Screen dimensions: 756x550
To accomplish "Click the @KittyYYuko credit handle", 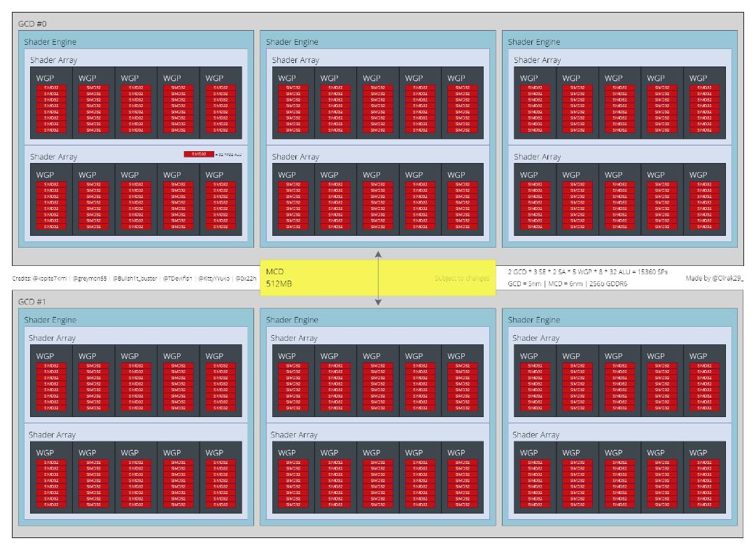I will coord(213,278).
